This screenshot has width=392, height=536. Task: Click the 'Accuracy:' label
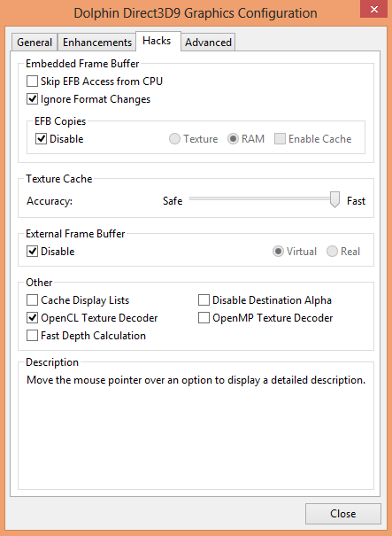pos(50,201)
